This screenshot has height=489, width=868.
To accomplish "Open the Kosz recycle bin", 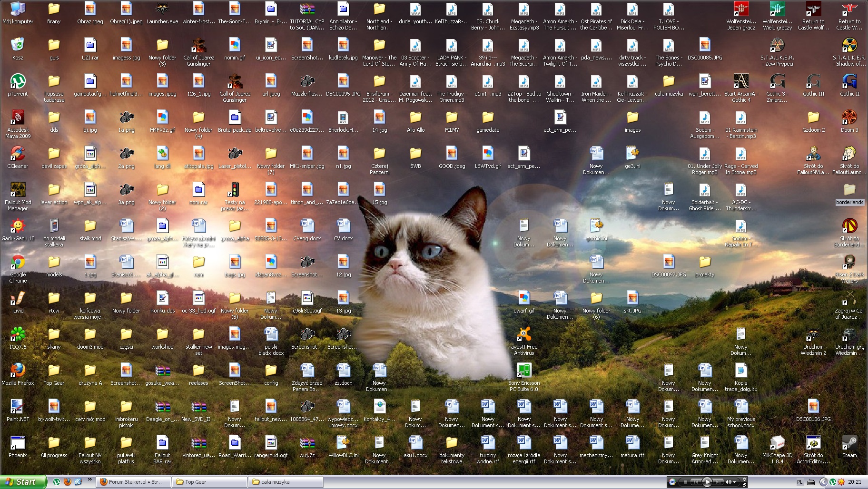I will (18, 49).
